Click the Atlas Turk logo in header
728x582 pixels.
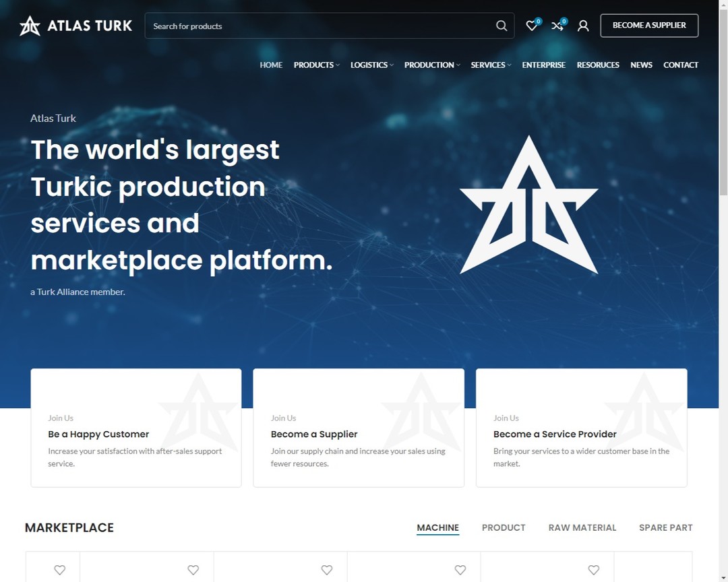(75, 26)
